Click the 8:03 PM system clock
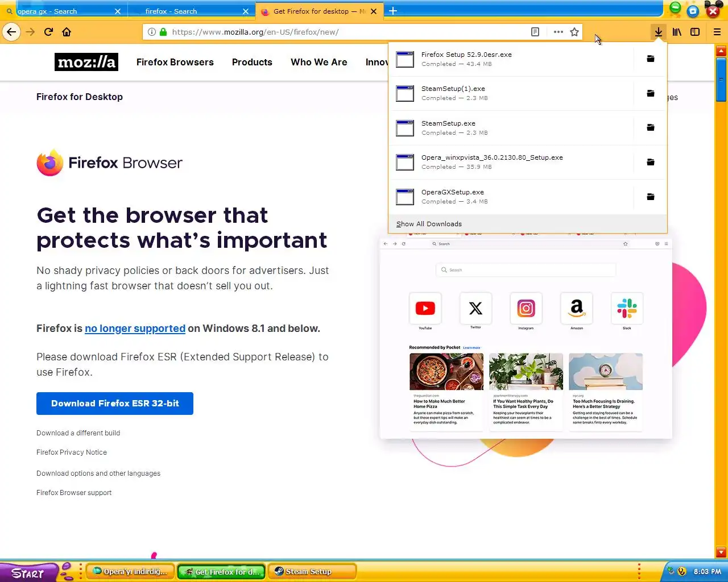 pos(707,572)
